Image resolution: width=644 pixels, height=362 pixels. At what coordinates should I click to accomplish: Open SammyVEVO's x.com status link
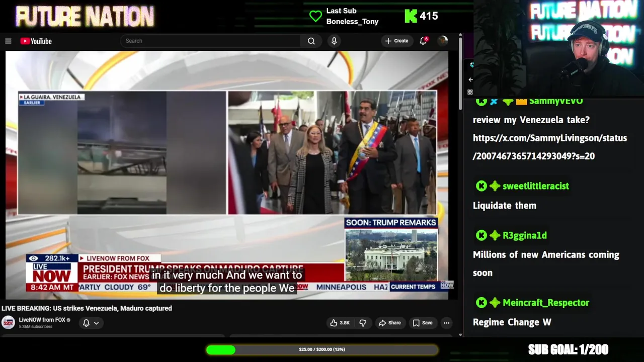(550, 147)
